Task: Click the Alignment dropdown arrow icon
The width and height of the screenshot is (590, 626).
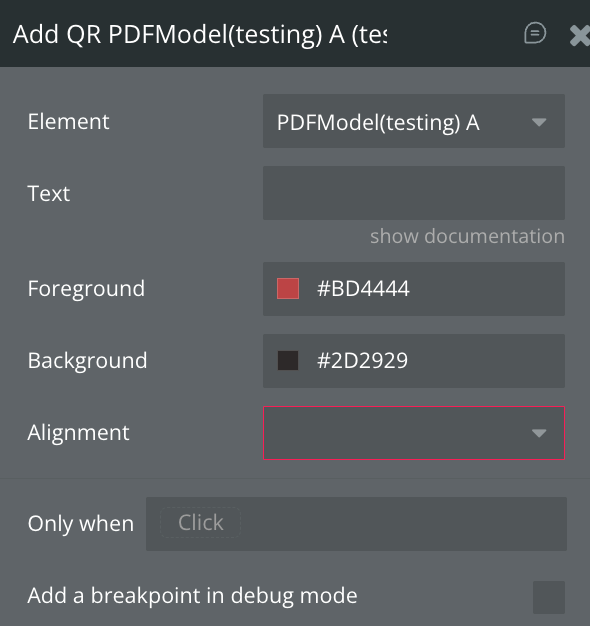Action: (539, 433)
